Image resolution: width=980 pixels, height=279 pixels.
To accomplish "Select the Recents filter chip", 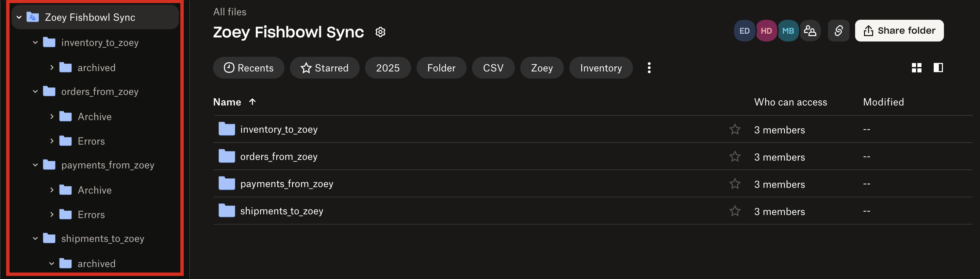I will 248,68.
